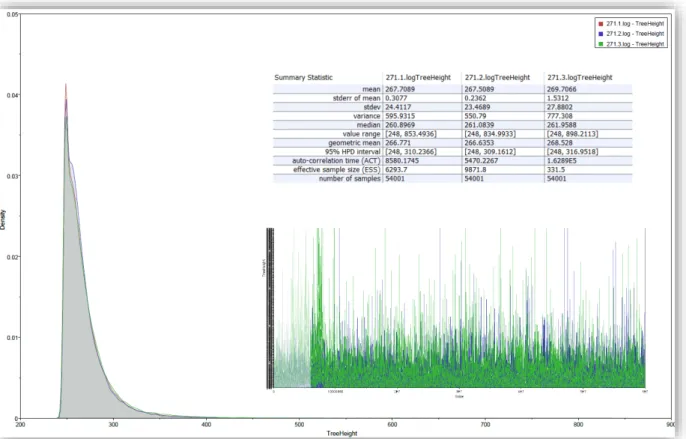
Task: Select legend entry '271.2.log - TreeHeight'
Action: coord(635,34)
